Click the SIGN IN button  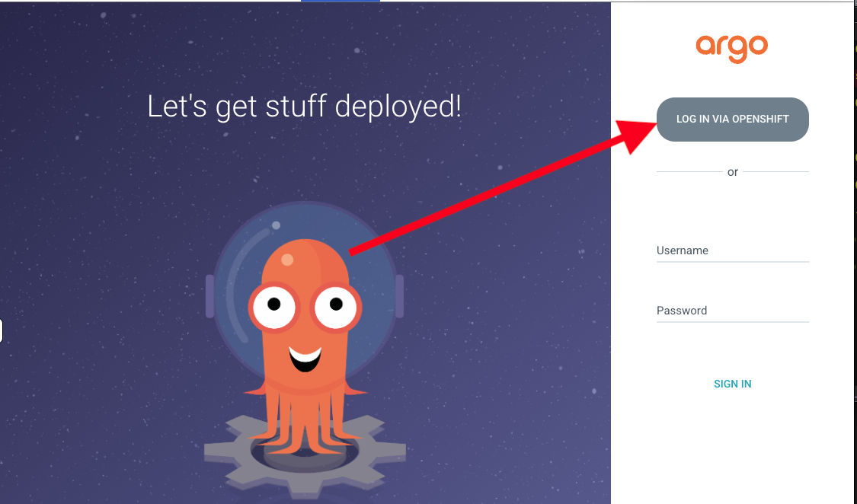pos(732,384)
